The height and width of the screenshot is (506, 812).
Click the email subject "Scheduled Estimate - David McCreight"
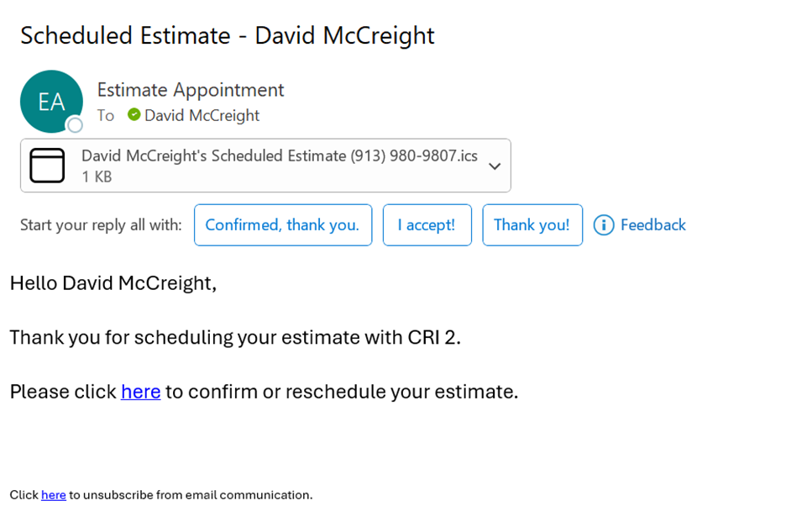[x=227, y=35]
